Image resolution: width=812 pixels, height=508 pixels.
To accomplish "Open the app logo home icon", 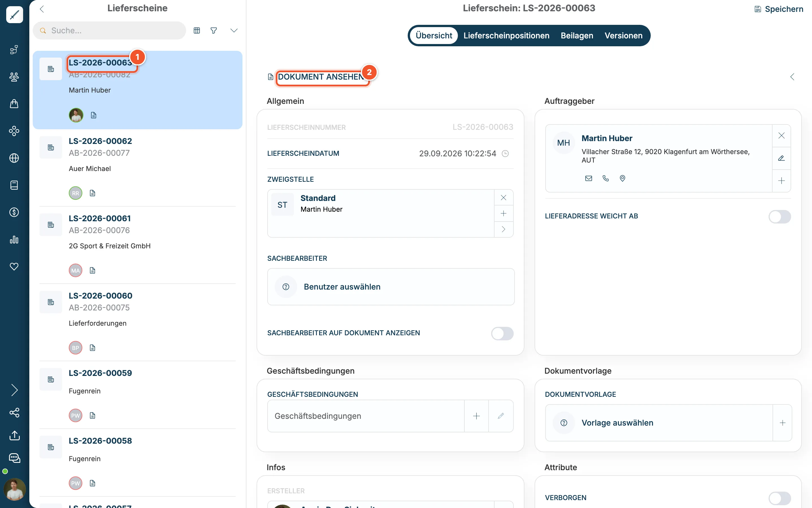I will point(14,15).
